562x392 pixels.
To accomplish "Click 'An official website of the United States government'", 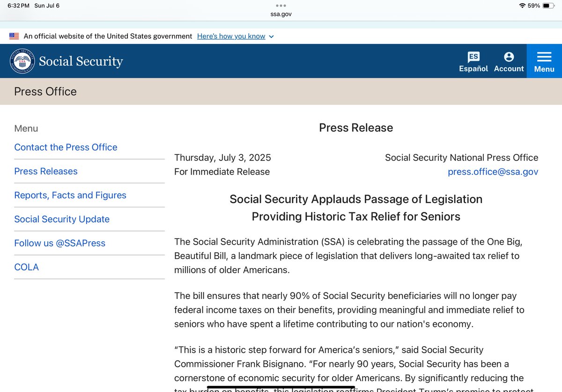I will pyautogui.click(x=108, y=36).
